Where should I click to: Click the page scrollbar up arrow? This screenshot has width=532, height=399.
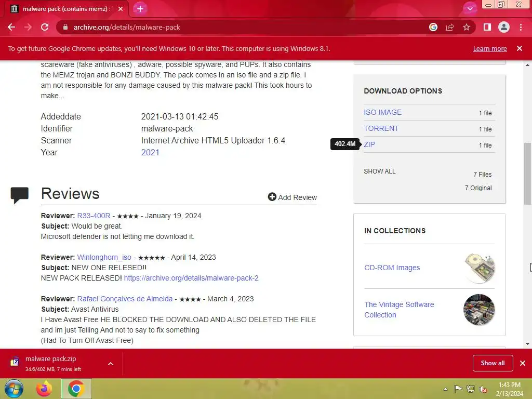click(x=527, y=65)
